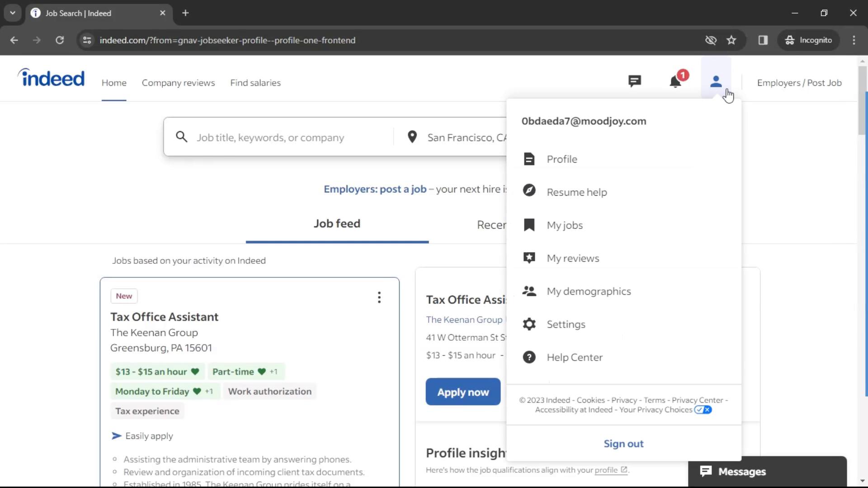
Task: Open the Settings gear icon
Action: pos(529,324)
